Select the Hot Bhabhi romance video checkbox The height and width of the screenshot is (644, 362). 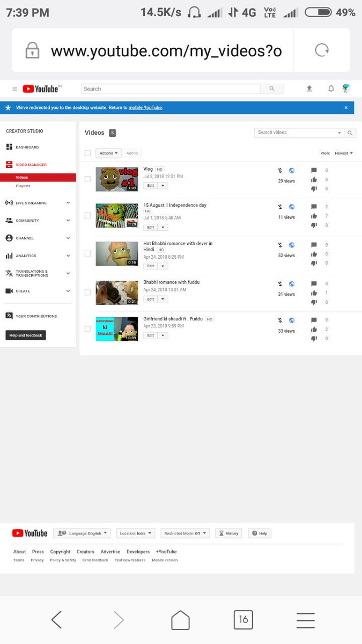click(87, 253)
